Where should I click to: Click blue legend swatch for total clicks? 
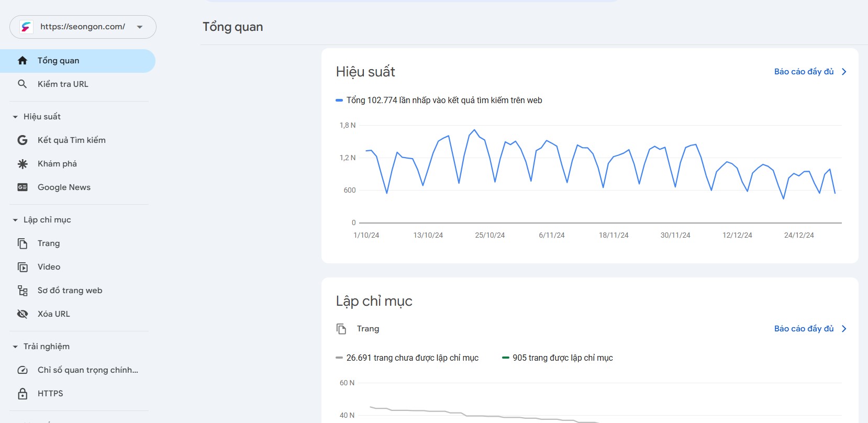click(x=339, y=101)
